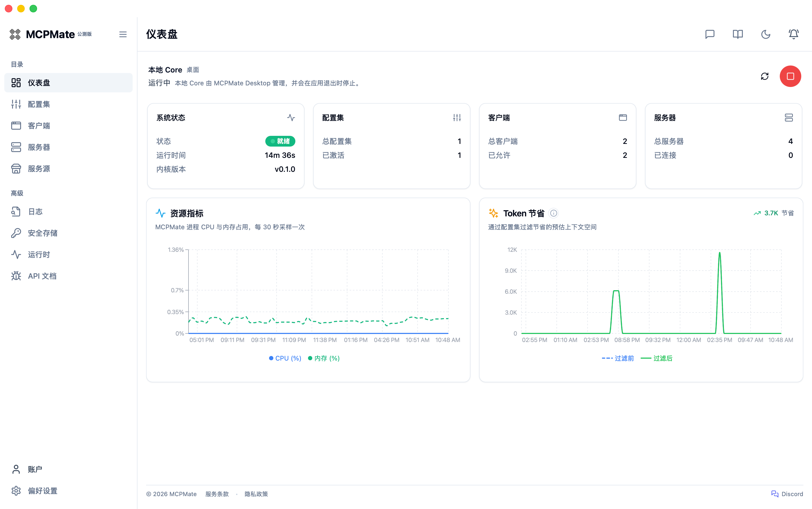Click the 已连接 row in 服务器 card
The height and width of the screenshot is (509, 812).
[x=723, y=155]
